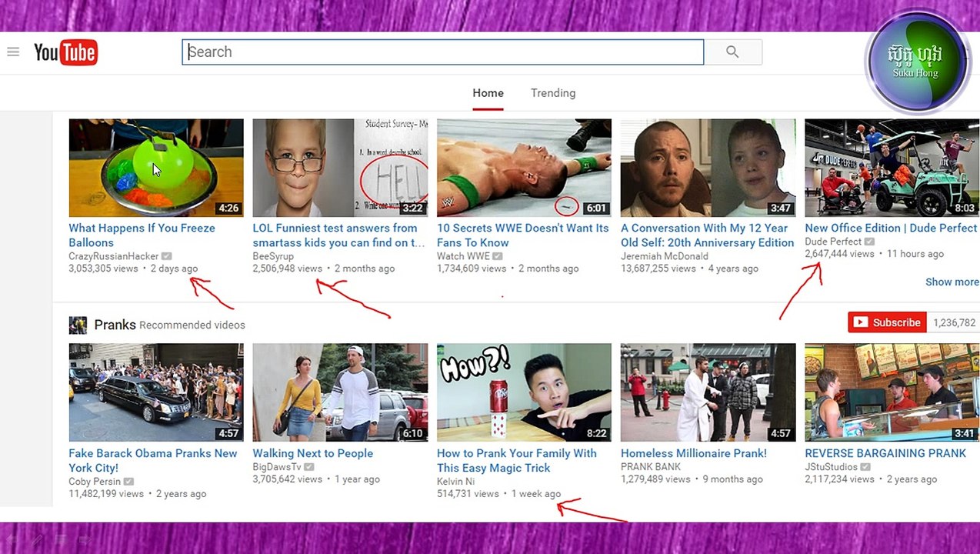
Task: Open the frozen balloons video thumbnail
Action: [x=156, y=168]
